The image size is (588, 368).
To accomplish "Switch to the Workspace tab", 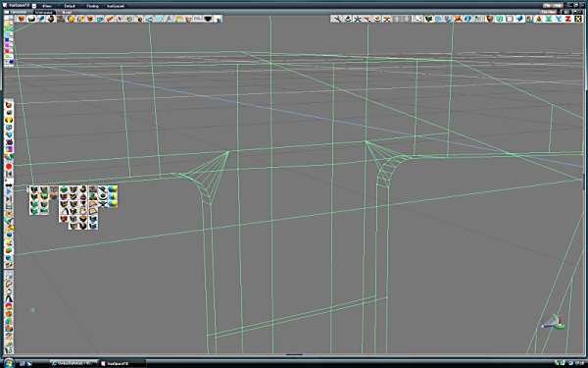I will (x=44, y=12).
